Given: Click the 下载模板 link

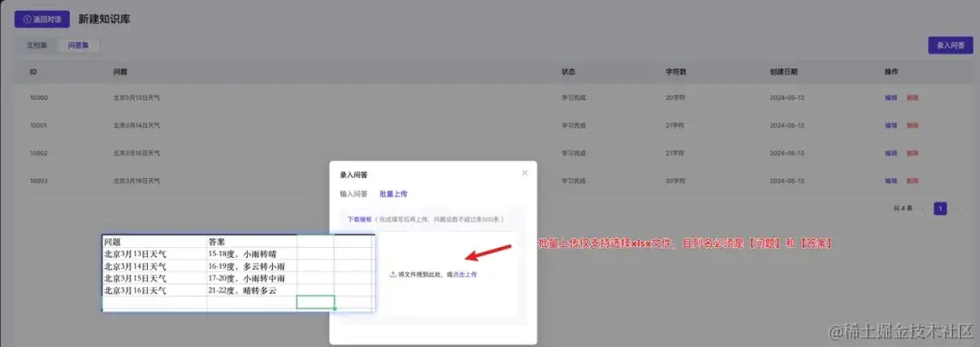Looking at the screenshot, I should [359, 220].
